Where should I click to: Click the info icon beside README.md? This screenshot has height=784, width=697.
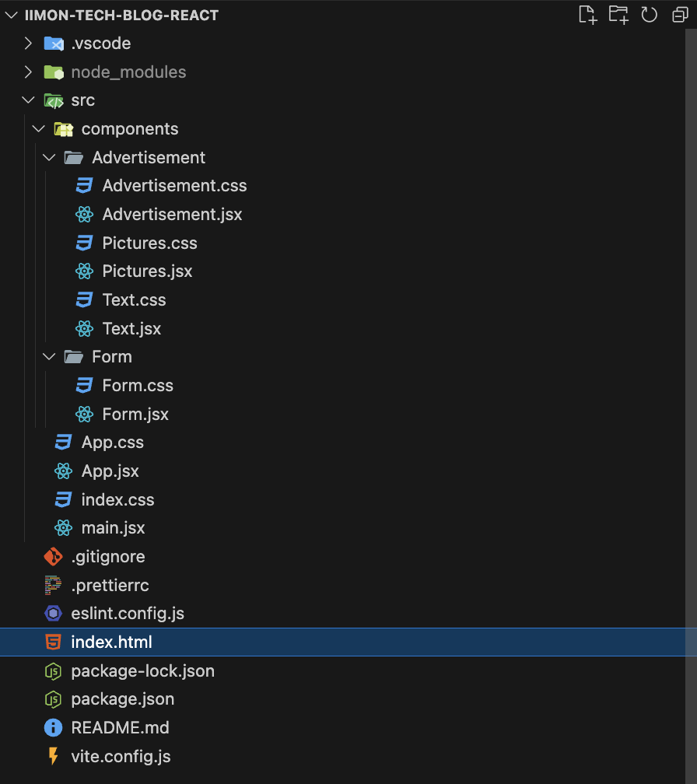click(53, 727)
